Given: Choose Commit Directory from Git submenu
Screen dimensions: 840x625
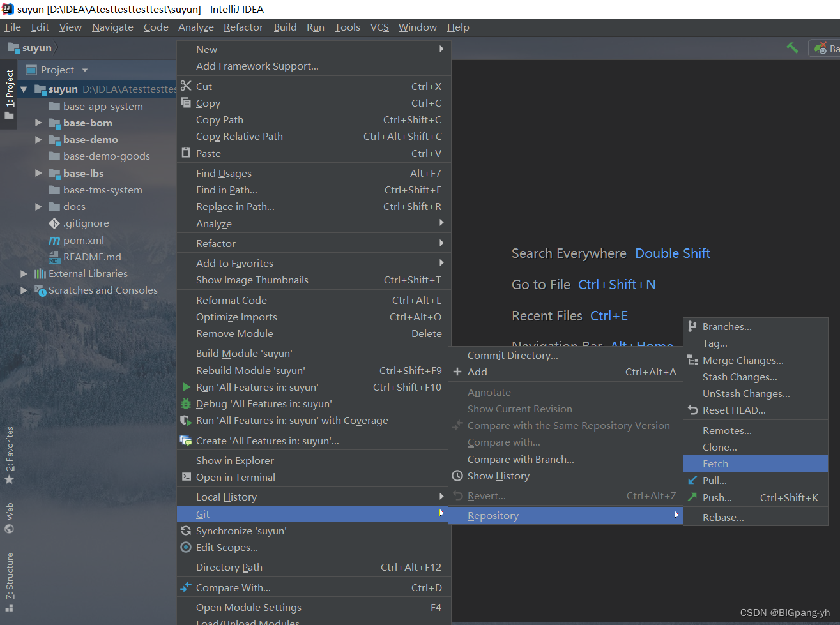Looking at the screenshot, I should 566,355.
